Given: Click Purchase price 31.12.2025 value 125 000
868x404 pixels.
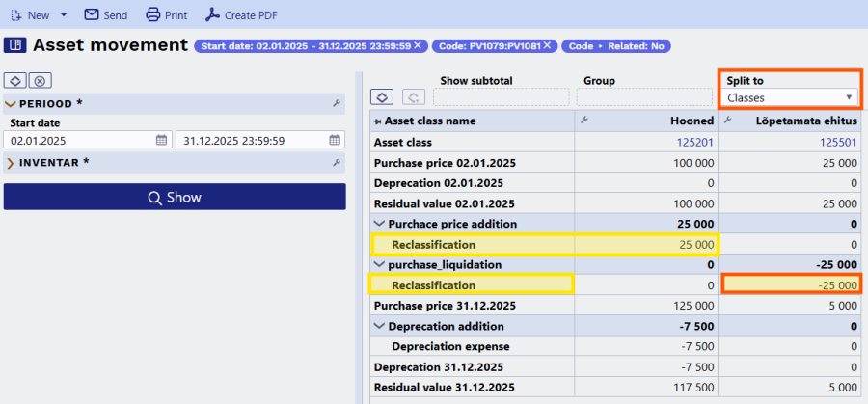Looking at the screenshot, I should [692, 306].
